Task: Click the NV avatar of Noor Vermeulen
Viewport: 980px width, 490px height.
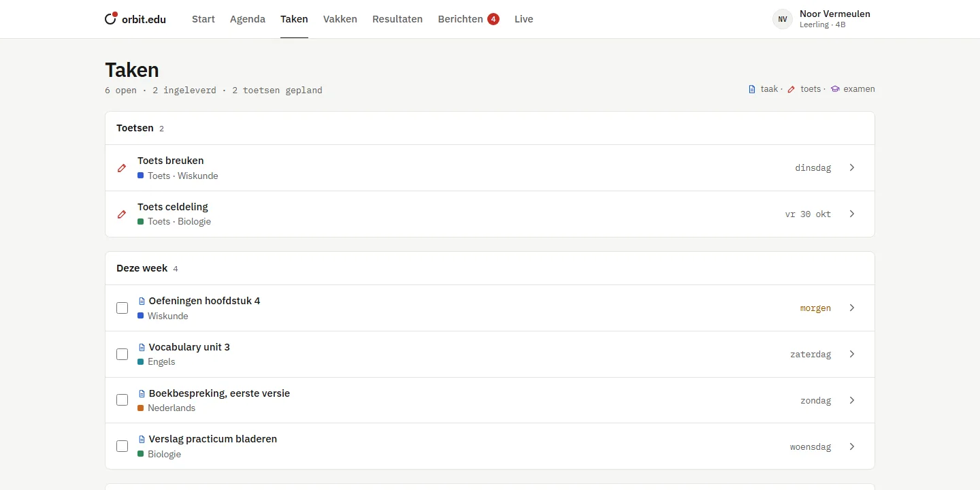Action: coord(783,19)
